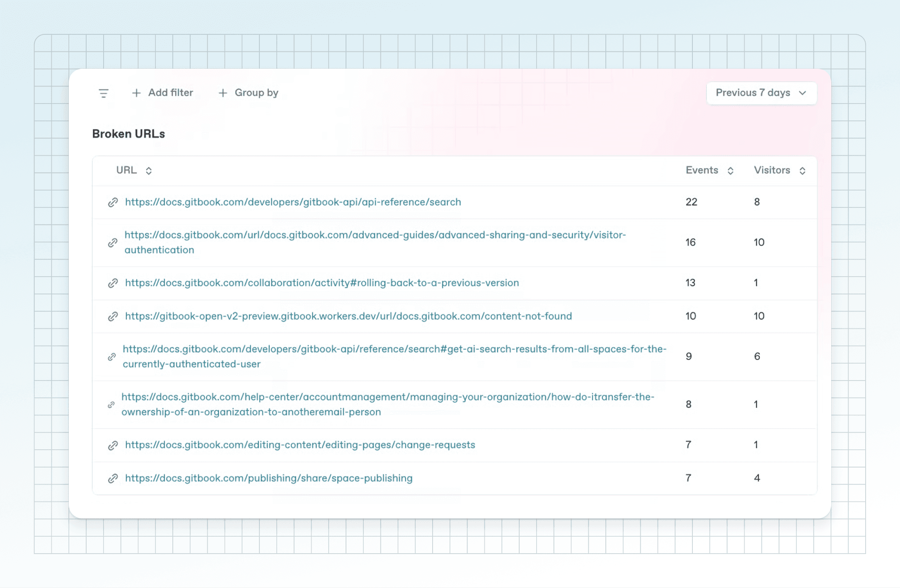900x588 pixels.
Task: Click the filter lines icon
Action: point(104,93)
